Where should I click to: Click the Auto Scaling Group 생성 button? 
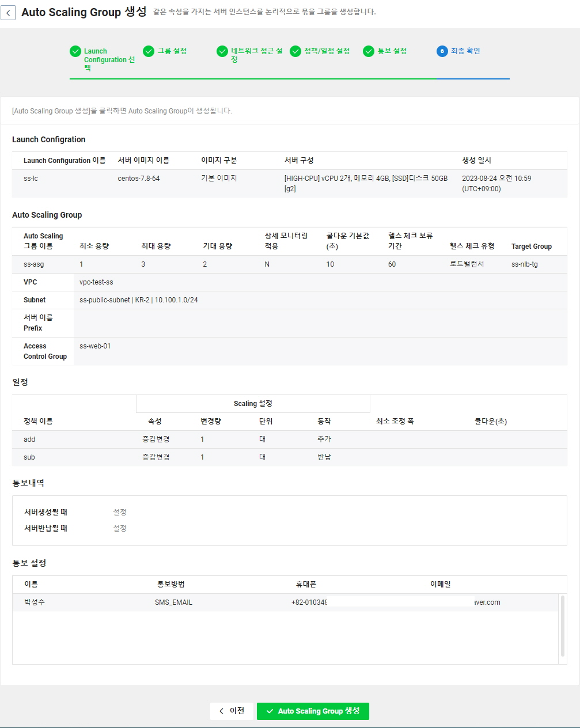(x=313, y=711)
